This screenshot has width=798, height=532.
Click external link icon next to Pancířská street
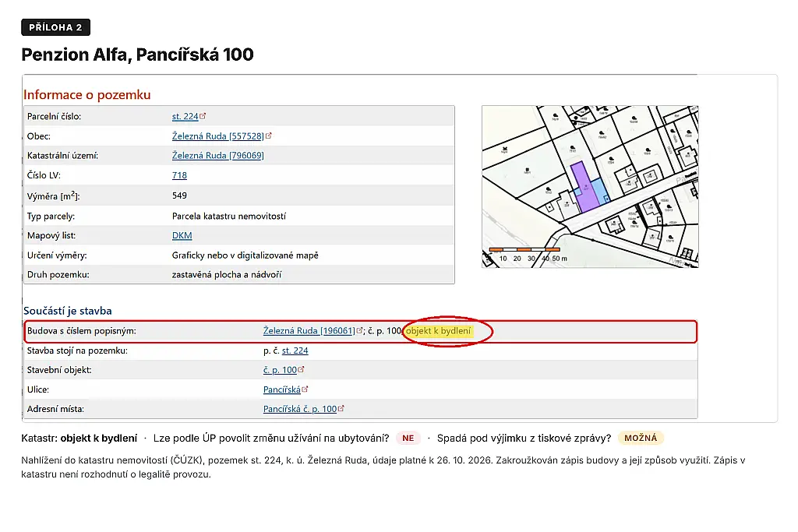[305, 389]
